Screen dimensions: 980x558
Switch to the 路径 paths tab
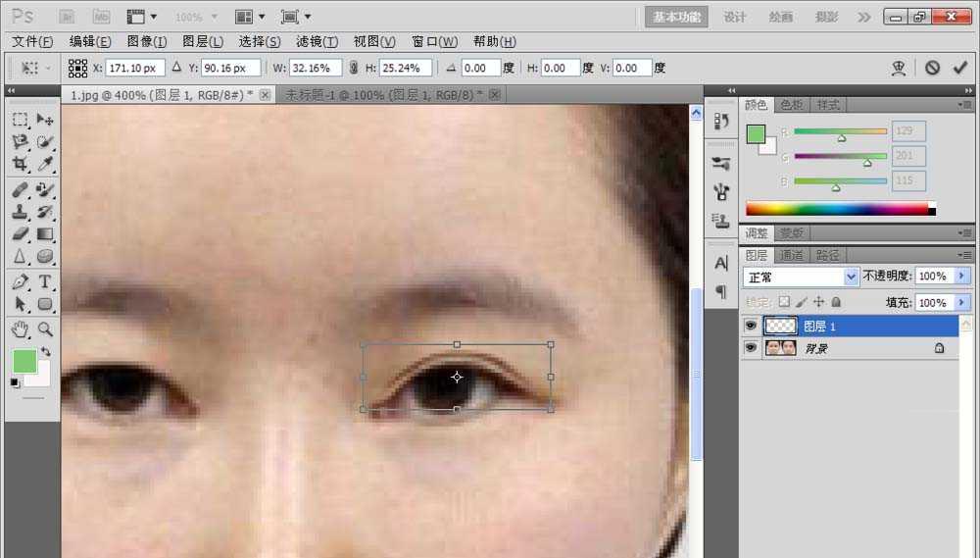point(827,255)
